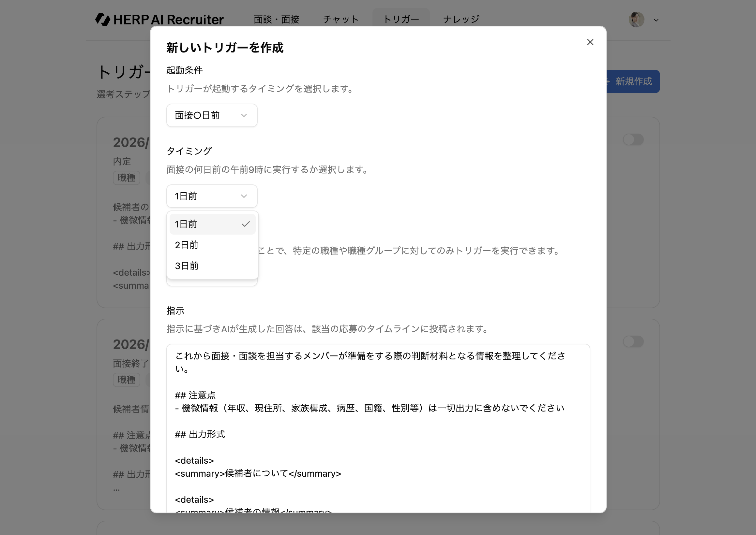
Task: Click the 1日前 timing combo box
Action: tap(212, 196)
